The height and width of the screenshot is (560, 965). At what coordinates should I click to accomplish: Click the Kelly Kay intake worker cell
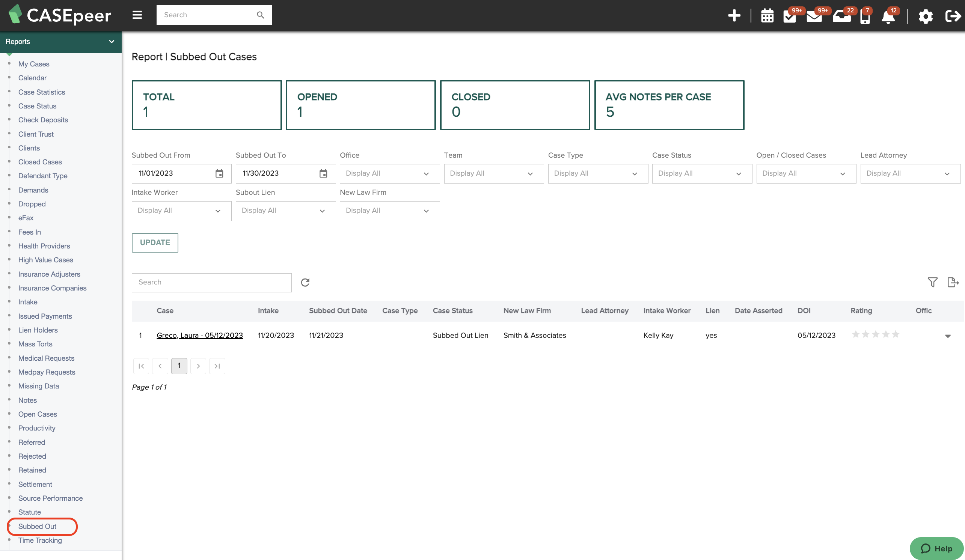(658, 335)
